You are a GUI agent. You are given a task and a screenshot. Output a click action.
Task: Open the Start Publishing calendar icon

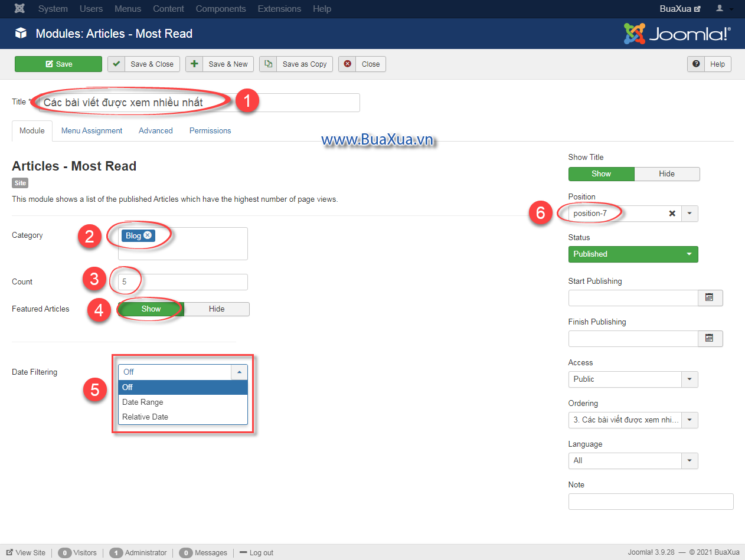(x=710, y=298)
